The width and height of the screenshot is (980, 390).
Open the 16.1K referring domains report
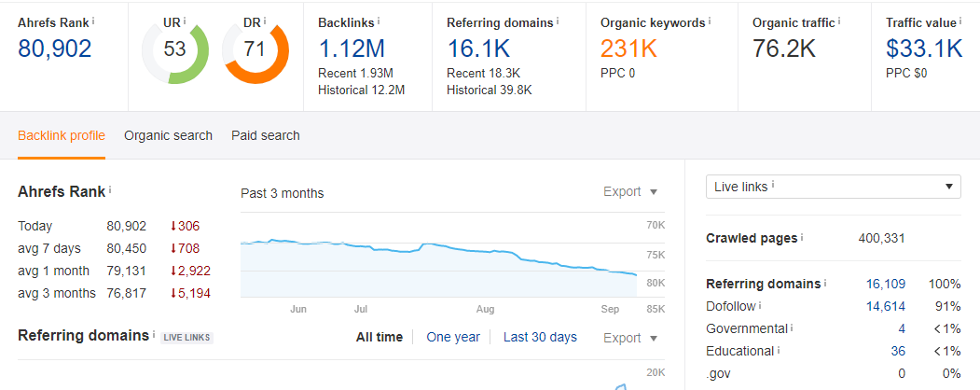tap(478, 49)
